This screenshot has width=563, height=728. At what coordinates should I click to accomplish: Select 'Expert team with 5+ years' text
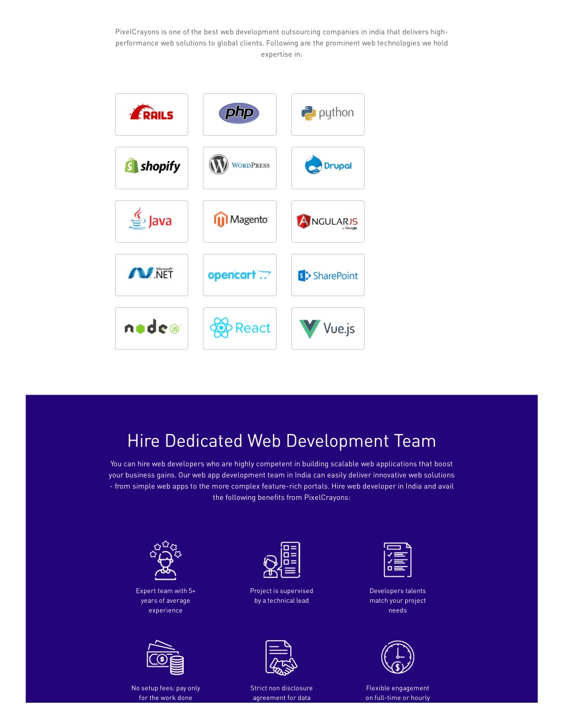click(x=165, y=596)
